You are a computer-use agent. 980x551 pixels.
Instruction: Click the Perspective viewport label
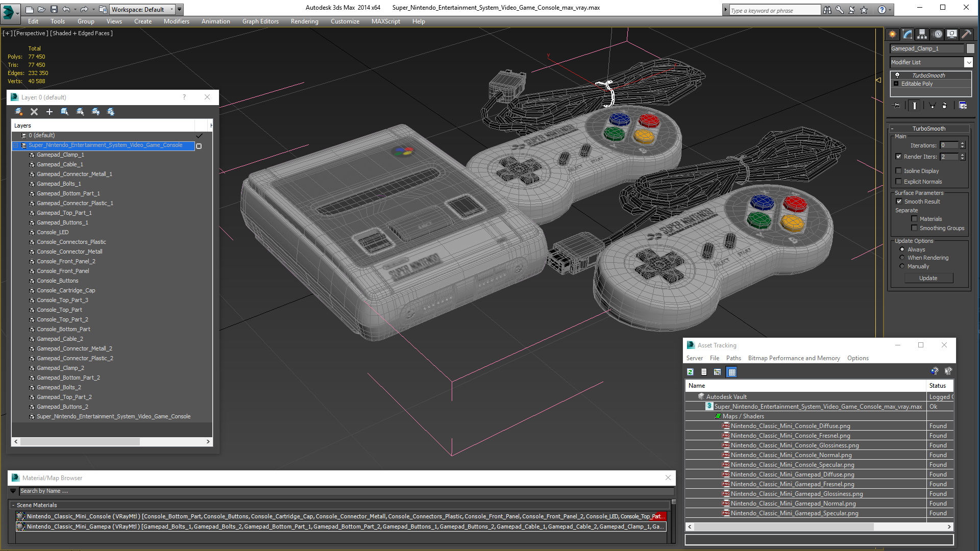click(31, 33)
